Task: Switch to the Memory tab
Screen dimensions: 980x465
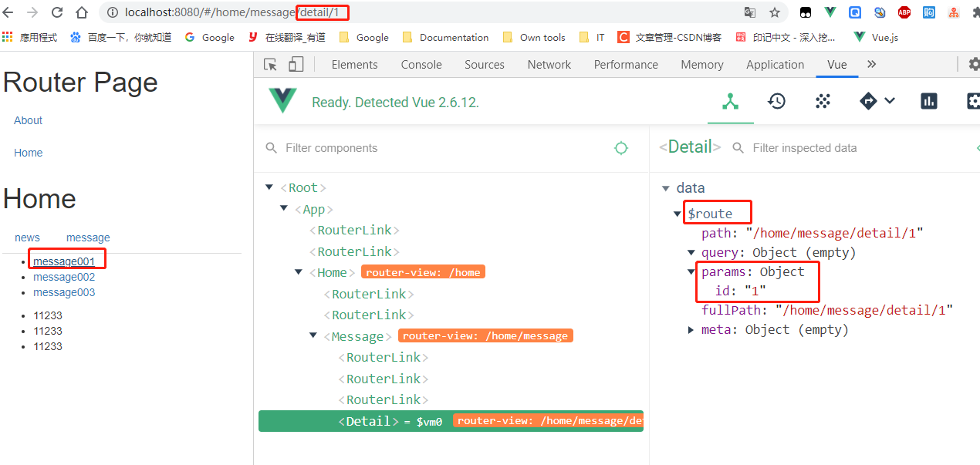Action: [702, 65]
